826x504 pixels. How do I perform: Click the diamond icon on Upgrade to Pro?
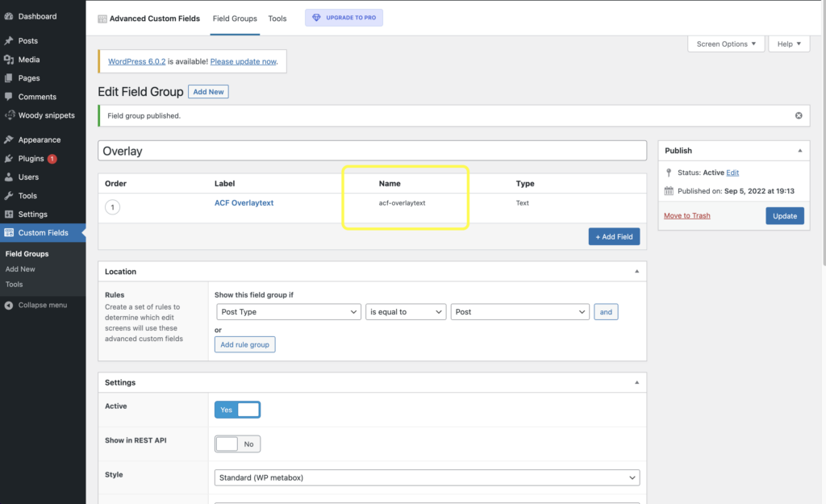click(x=316, y=18)
